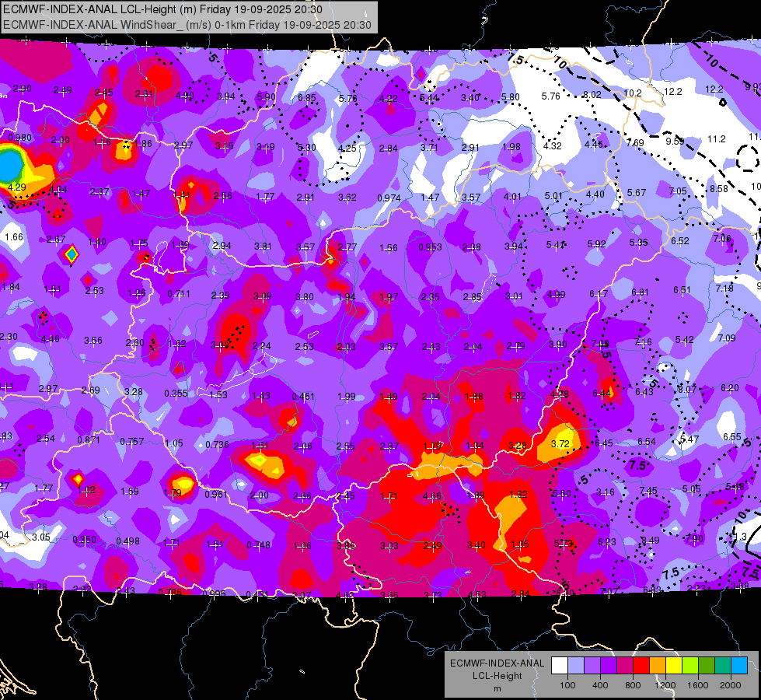
Task: Click the legend tick label 2000
Action: point(731,685)
